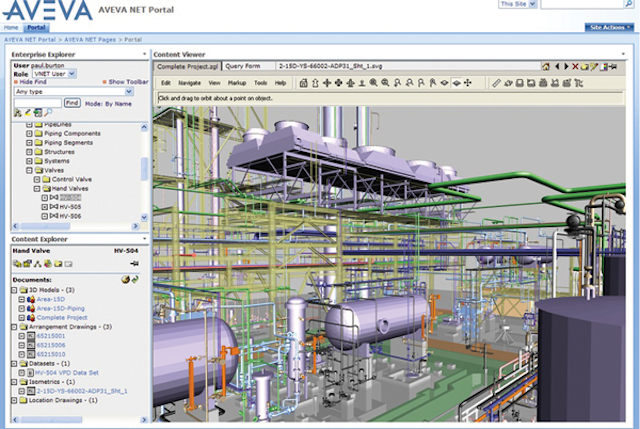
Task: Expand the Location Drawings group
Action: [14, 400]
